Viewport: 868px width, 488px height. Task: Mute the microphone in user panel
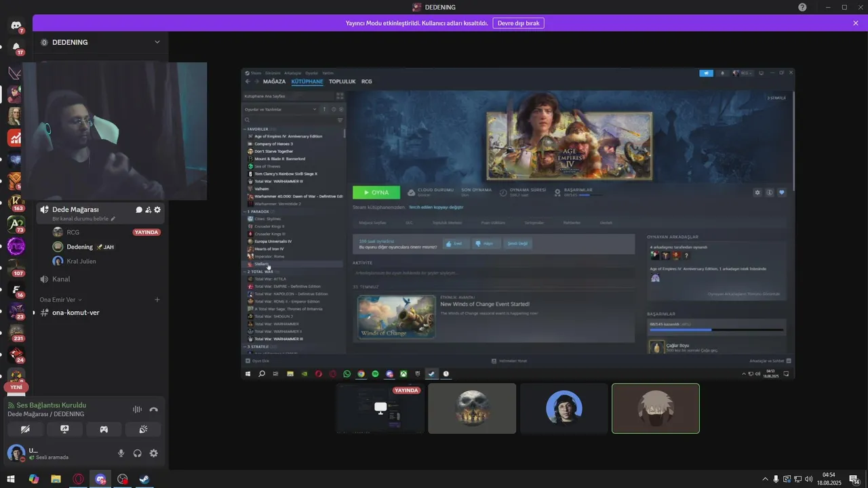coord(121,453)
